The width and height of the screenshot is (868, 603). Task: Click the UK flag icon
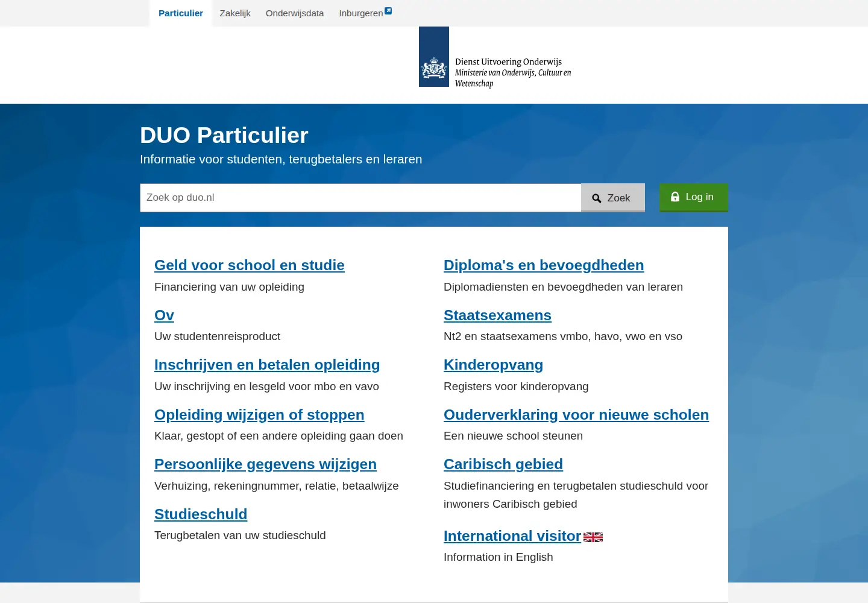[593, 537]
